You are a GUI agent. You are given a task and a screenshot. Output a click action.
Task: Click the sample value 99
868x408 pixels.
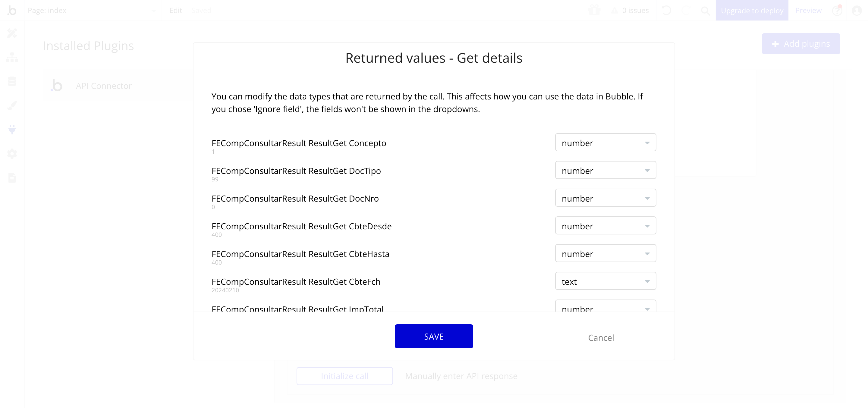coord(215,179)
